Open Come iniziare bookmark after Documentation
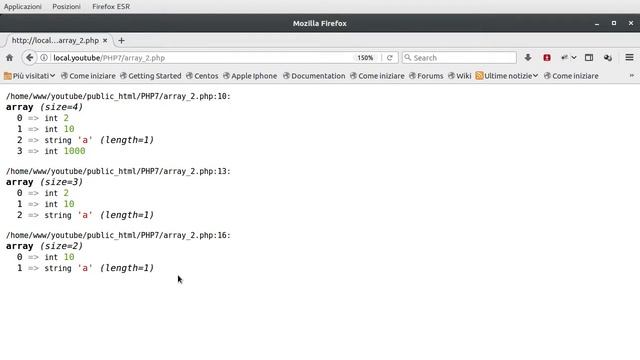Screen dimensions: 640x360 [x=377, y=76]
